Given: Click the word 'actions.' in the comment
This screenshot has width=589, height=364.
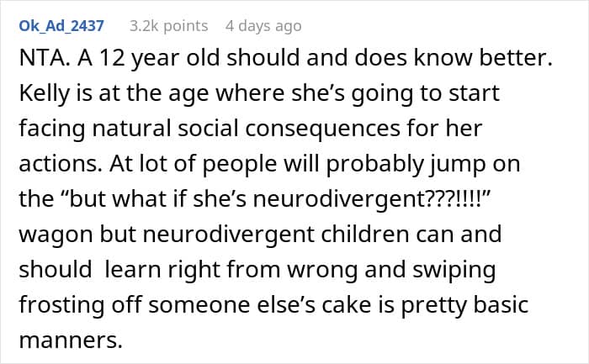Looking at the screenshot, I should pyautogui.click(x=61, y=164).
